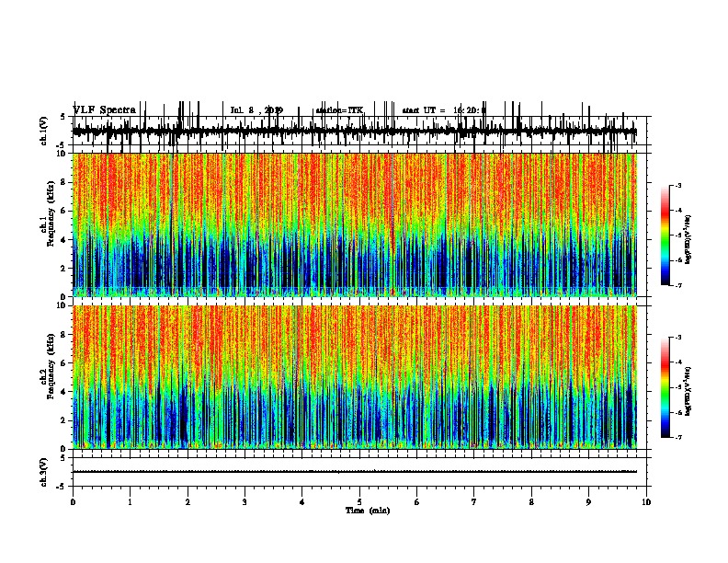Click the time axis tick label '3'
The width and height of the screenshot is (728, 563).
(x=245, y=502)
